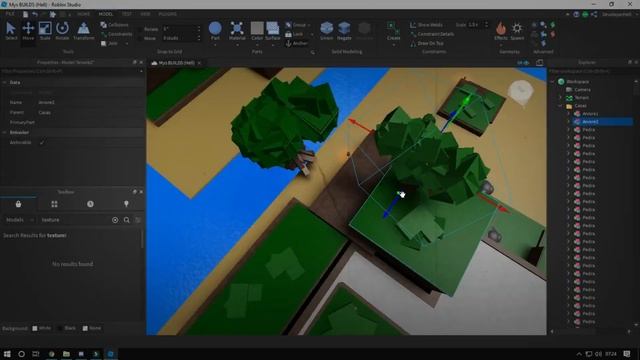The height and width of the screenshot is (360, 640).
Task: Expand the selected Arvore2 model
Action: [568, 122]
